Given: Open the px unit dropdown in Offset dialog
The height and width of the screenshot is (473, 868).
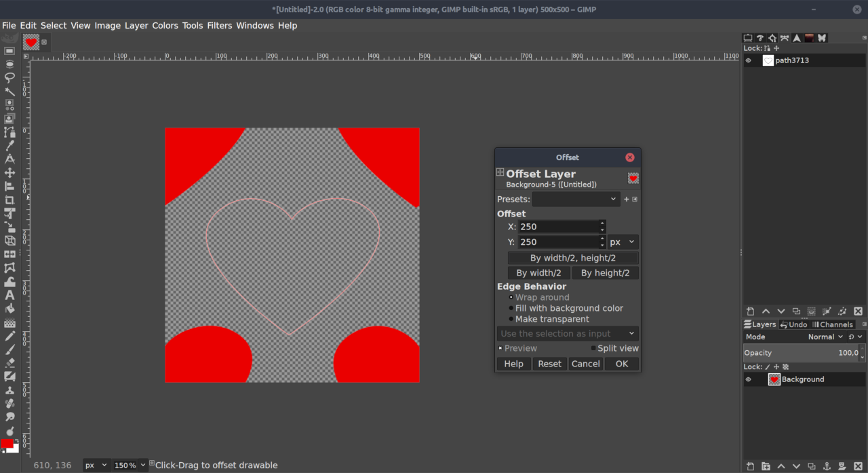Looking at the screenshot, I should click(621, 242).
